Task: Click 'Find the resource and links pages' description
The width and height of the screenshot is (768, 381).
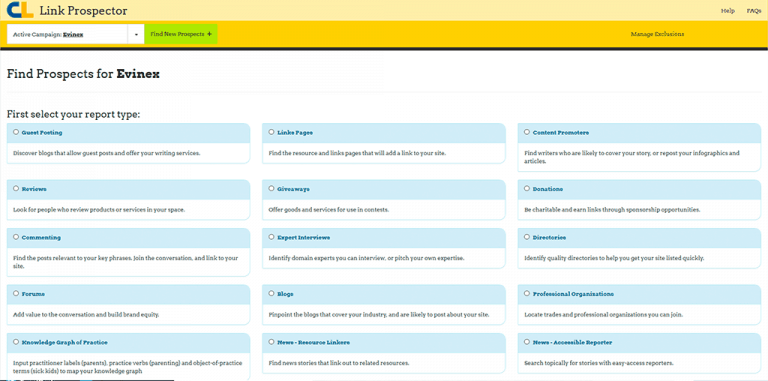Action: (357, 153)
